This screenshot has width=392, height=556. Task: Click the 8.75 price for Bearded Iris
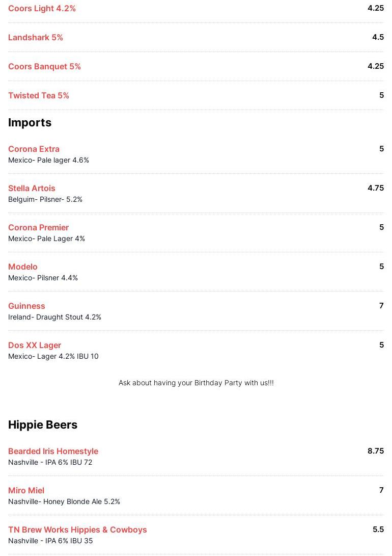(x=375, y=451)
